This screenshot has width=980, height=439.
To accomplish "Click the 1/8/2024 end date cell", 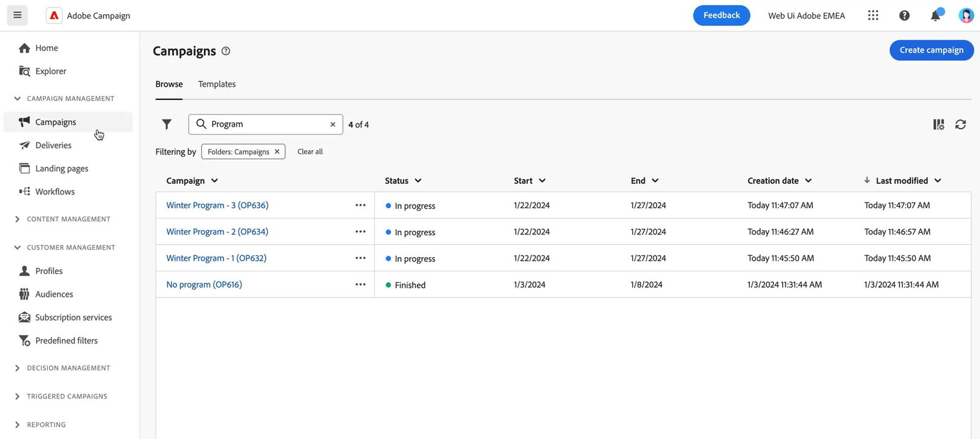I will [x=647, y=284].
